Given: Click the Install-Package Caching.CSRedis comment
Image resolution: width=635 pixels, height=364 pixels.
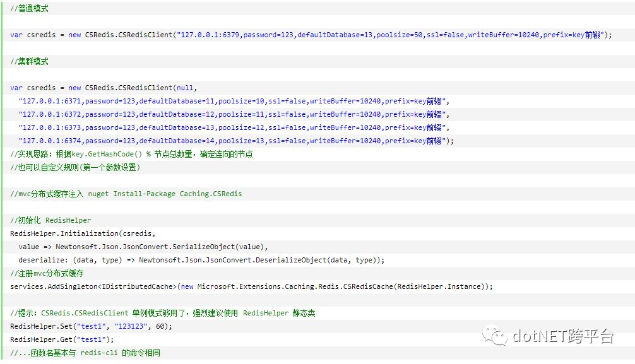Looking at the screenshot, I should tap(126, 194).
